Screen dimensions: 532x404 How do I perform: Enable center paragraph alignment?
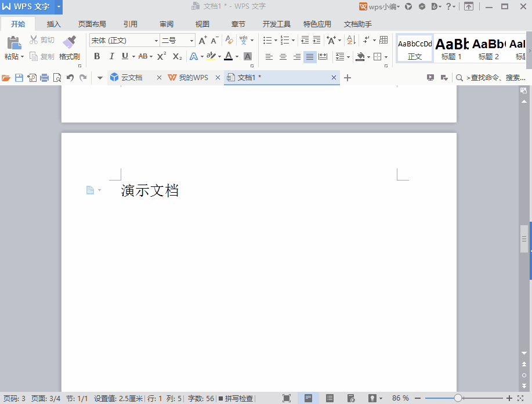click(283, 56)
